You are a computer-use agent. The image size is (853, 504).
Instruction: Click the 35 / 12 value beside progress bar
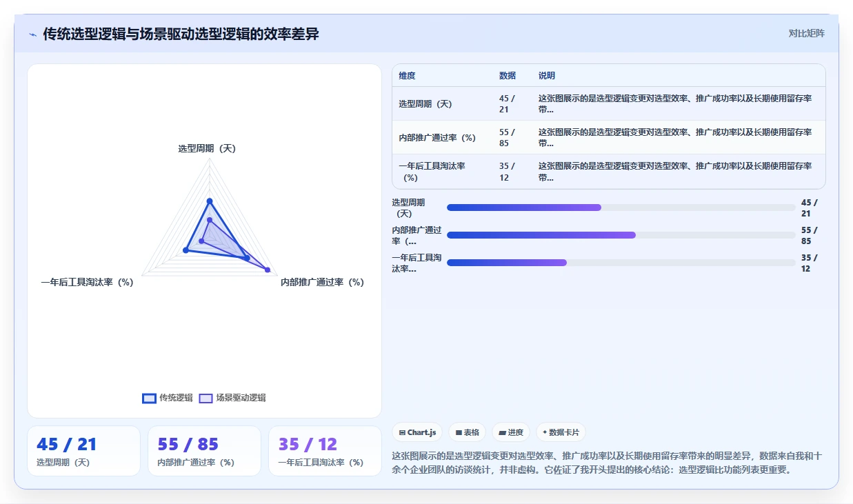click(810, 263)
